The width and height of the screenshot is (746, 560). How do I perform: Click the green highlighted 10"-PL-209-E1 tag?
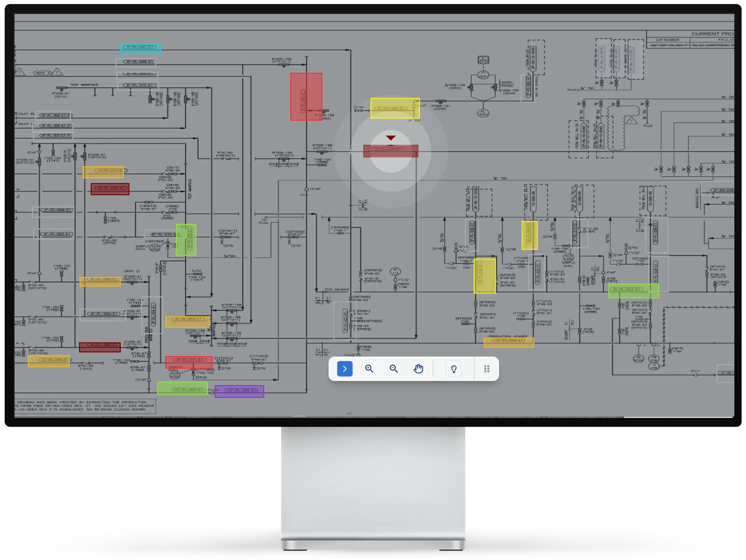[182, 388]
